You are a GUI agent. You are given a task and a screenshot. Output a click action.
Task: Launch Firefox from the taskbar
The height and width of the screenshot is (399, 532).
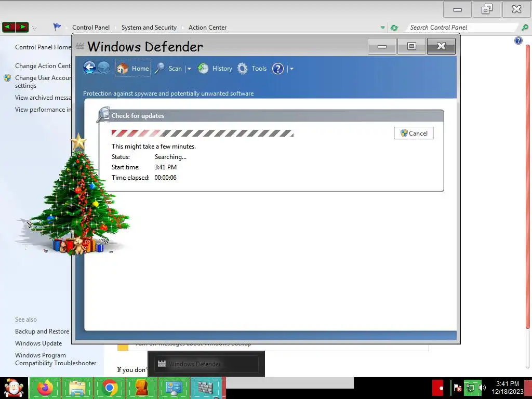pyautogui.click(x=45, y=388)
